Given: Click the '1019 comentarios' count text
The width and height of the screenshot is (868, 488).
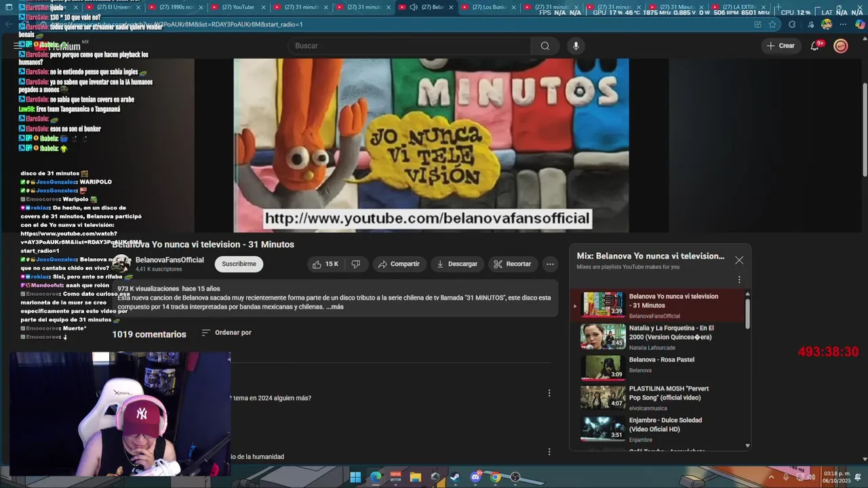Looking at the screenshot, I should [x=149, y=334].
